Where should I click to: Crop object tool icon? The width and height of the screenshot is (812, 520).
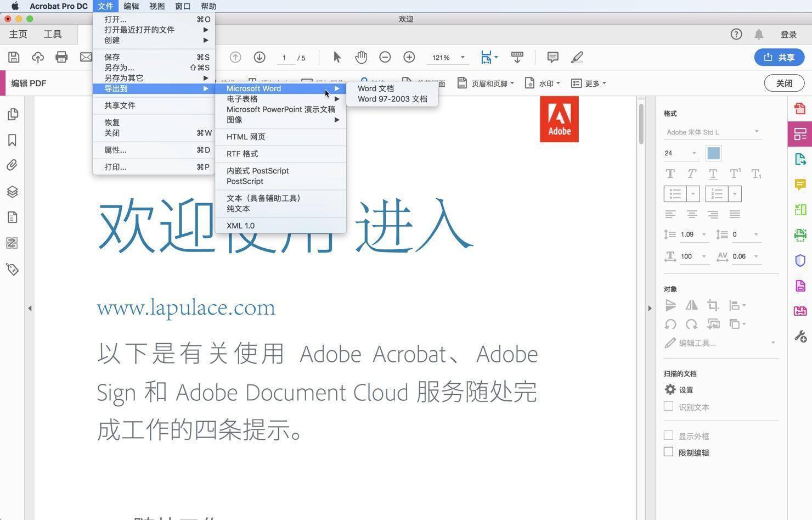pos(713,305)
